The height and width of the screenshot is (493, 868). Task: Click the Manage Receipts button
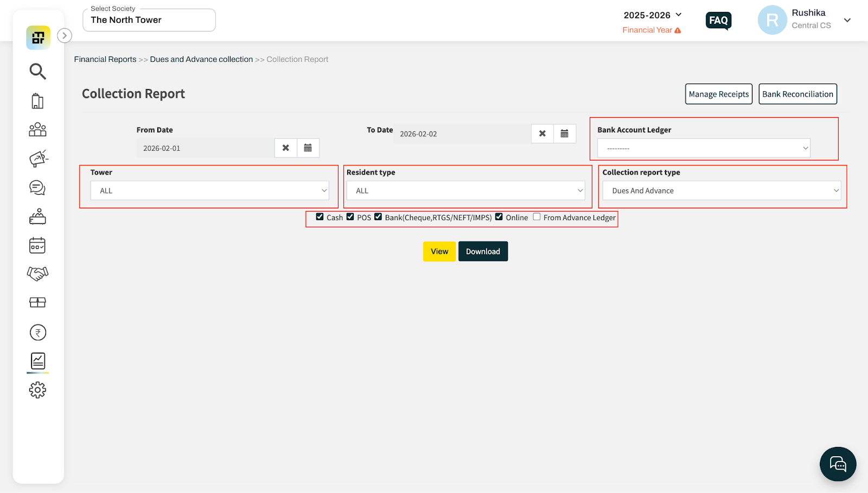tap(718, 94)
